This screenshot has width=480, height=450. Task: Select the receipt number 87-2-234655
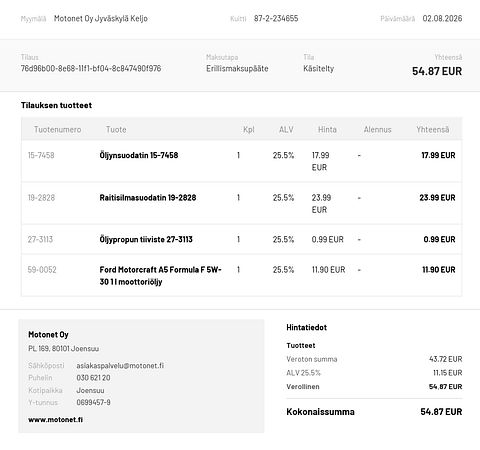click(x=276, y=18)
